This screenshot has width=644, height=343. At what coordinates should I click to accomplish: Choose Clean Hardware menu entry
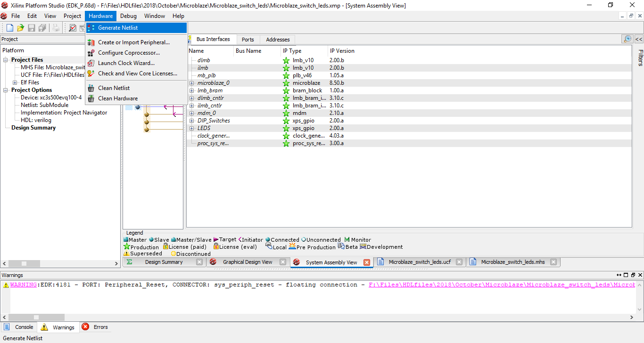coord(136,98)
